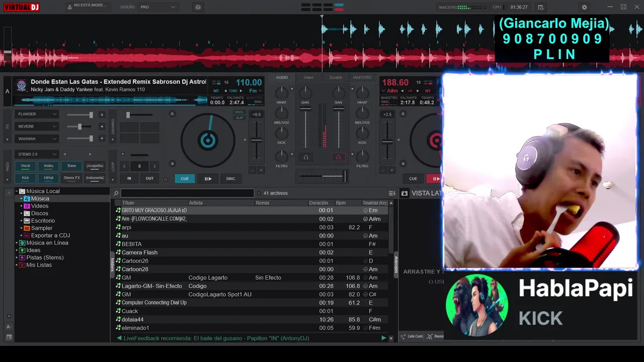Set loop IN point on deck A

pyautogui.click(x=129, y=178)
